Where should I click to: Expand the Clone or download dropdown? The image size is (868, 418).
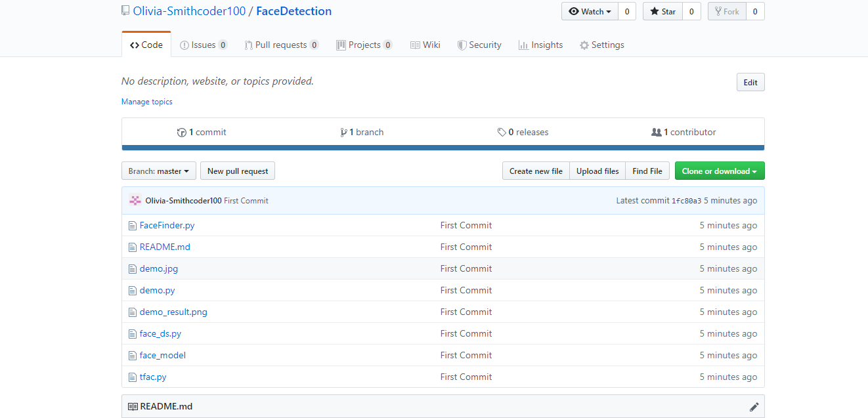pos(720,171)
